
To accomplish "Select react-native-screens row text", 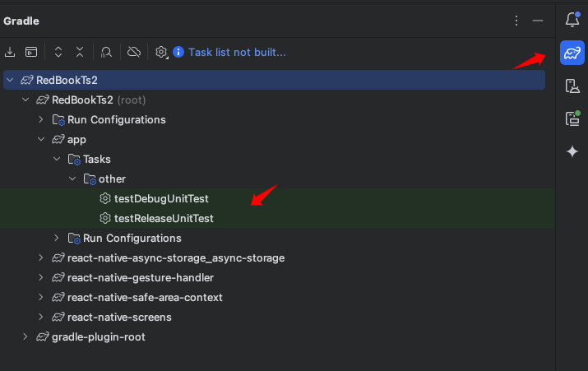I will coord(119,317).
